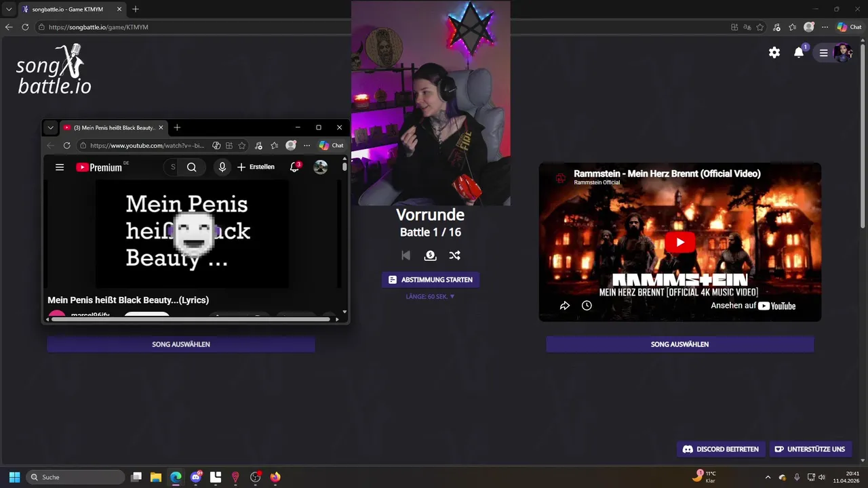Screen dimensions: 868x488
Task: Click the YouTube address bar in popup
Action: click(x=146, y=145)
